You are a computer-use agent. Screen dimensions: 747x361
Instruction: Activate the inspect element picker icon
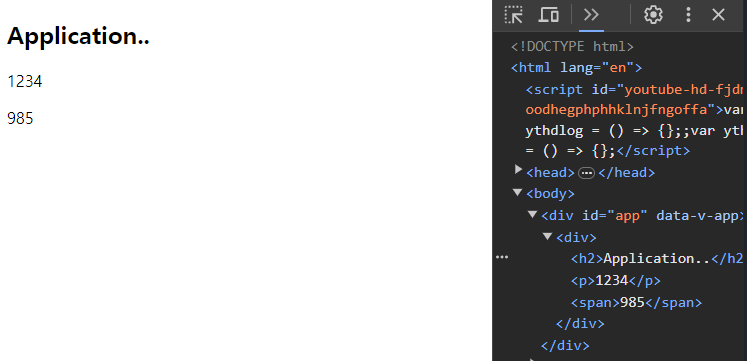point(514,15)
